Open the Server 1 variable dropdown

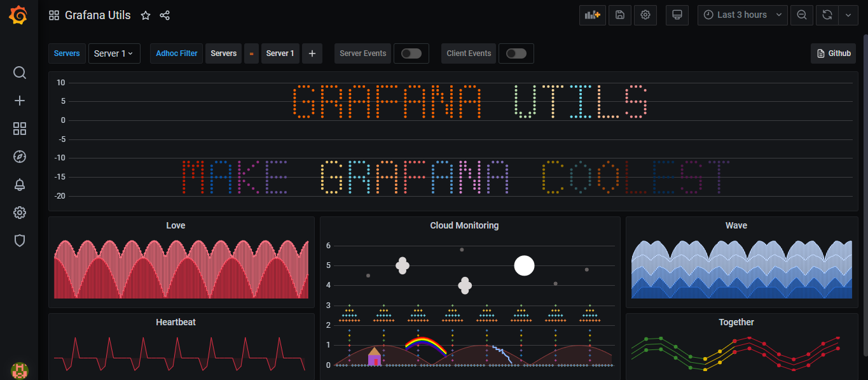tap(114, 53)
